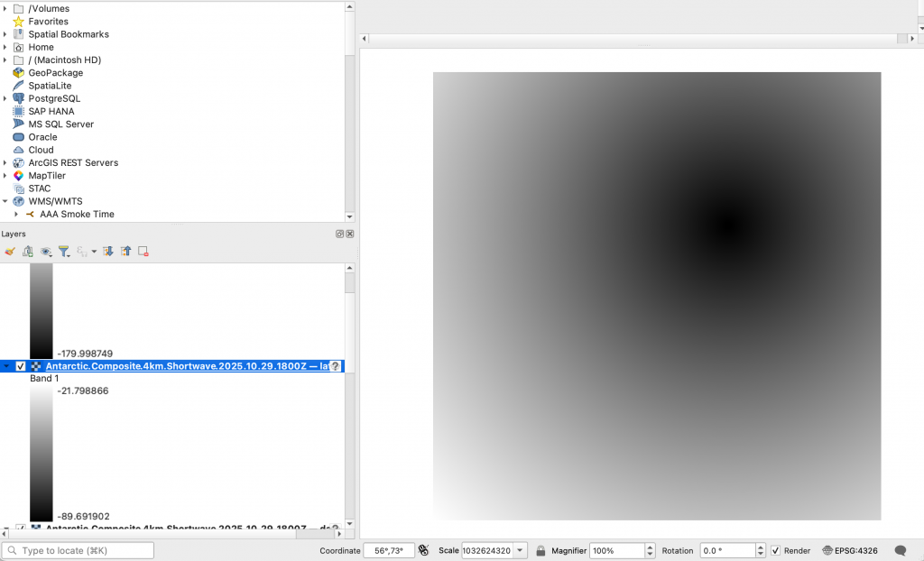
Task: Click the Remove Layer icon
Action: [143, 252]
